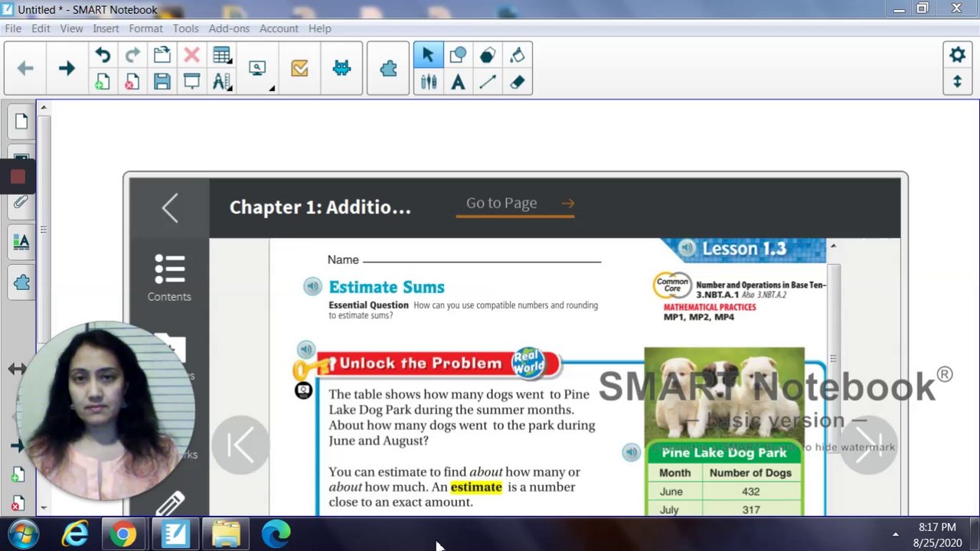The height and width of the screenshot is (551, 980).
Task: Go to ebook's next page circle button
Action: coord(868,445)
